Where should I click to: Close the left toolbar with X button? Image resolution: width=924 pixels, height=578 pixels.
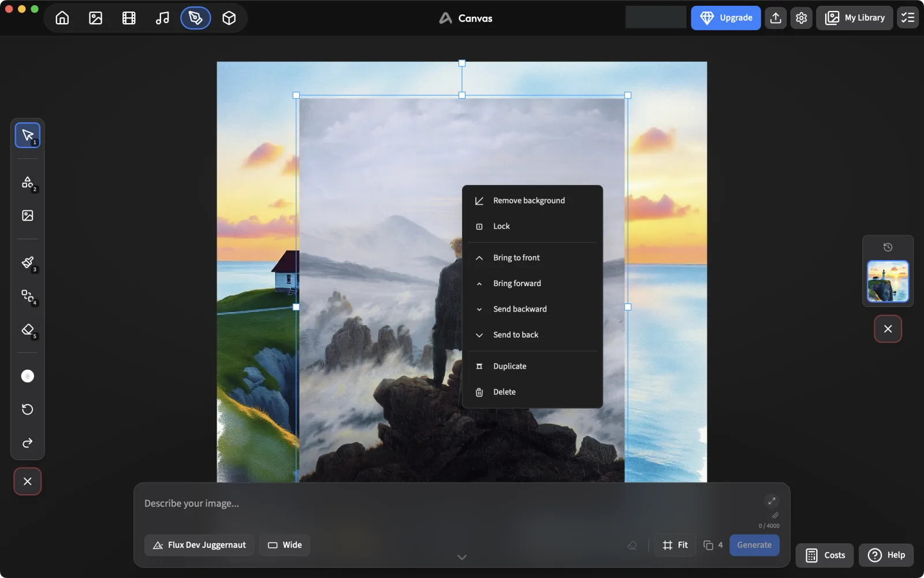click(x=28, y=481)
